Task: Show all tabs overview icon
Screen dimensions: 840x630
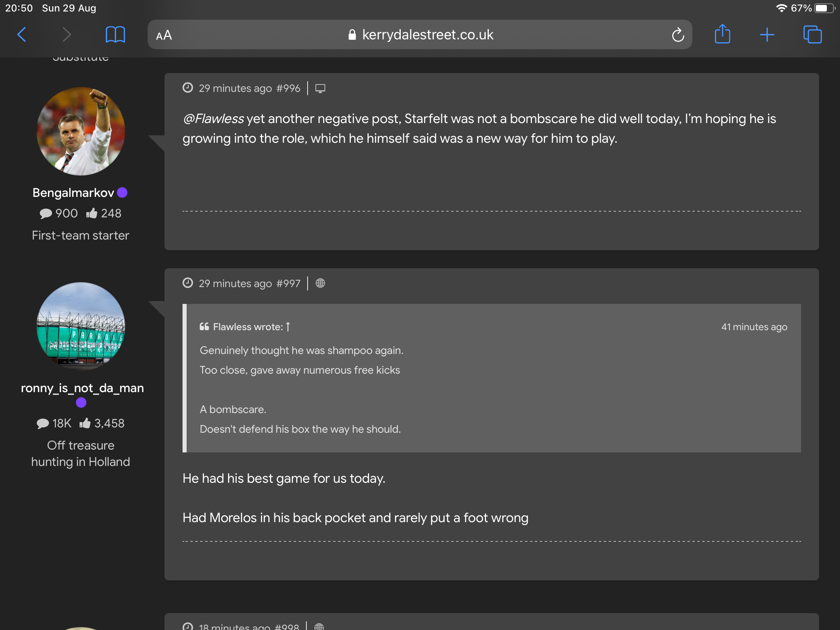Action: coord(812,34)
